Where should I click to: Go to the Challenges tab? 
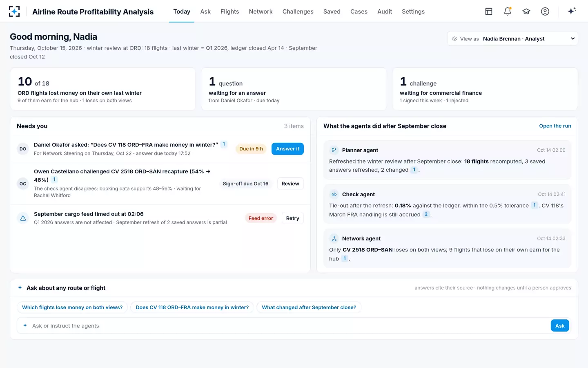point(298,11)
